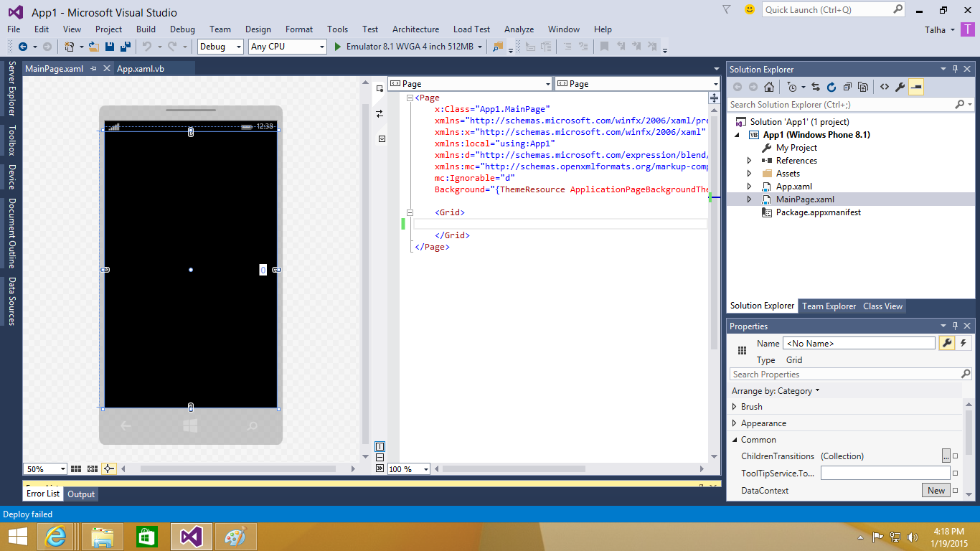Click the Save All toolbar icon

click(125, 47)
